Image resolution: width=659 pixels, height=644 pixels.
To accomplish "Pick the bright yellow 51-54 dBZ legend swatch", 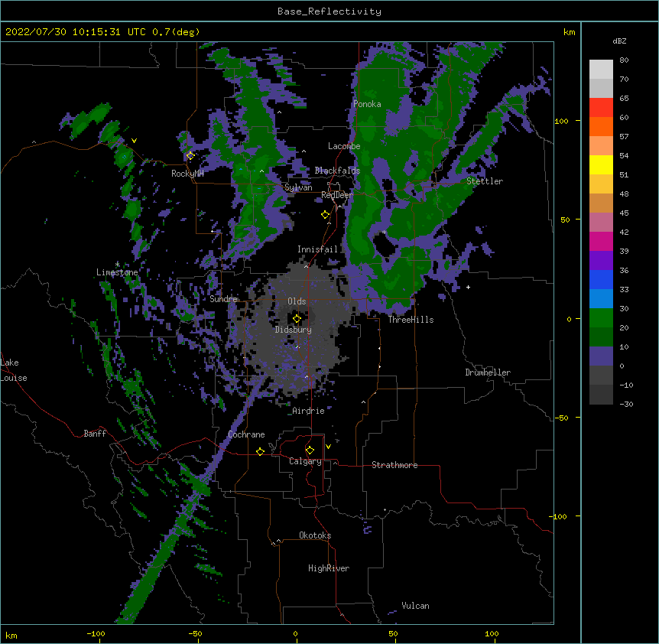I will click(601, 164).
